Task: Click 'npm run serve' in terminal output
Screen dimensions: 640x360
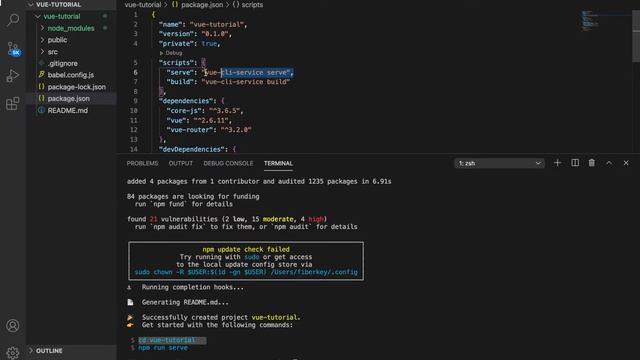Action: click(163, 348)
